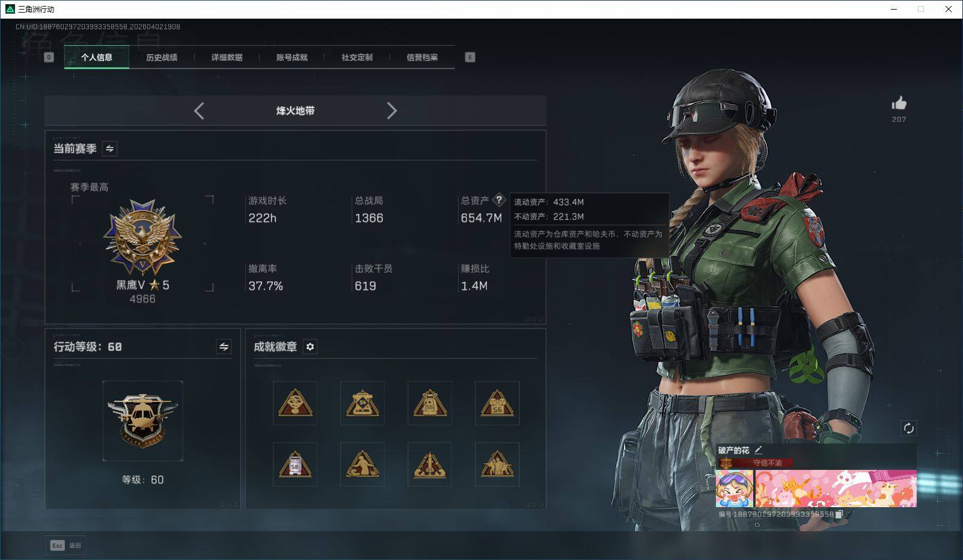Click the left arrow beside 烽火地带
Image resolution: width=963 pixels, height=560 pixels.
click(199, 111)
